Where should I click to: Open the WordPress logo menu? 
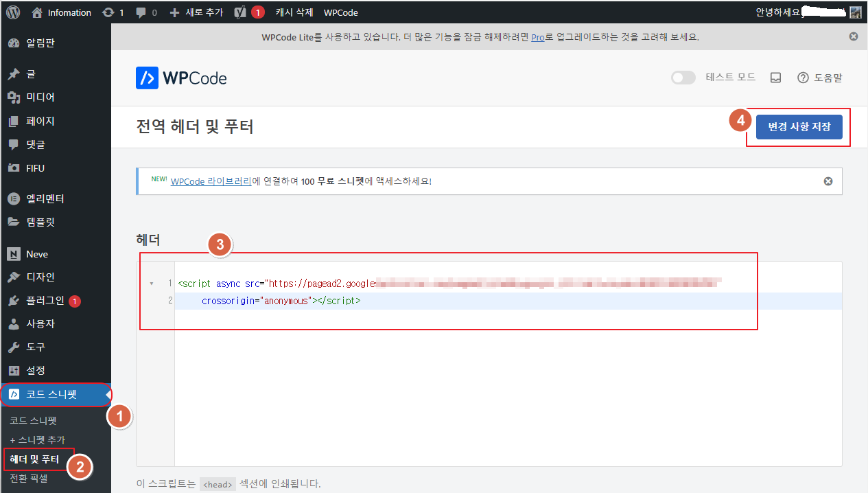coord(14,12)
